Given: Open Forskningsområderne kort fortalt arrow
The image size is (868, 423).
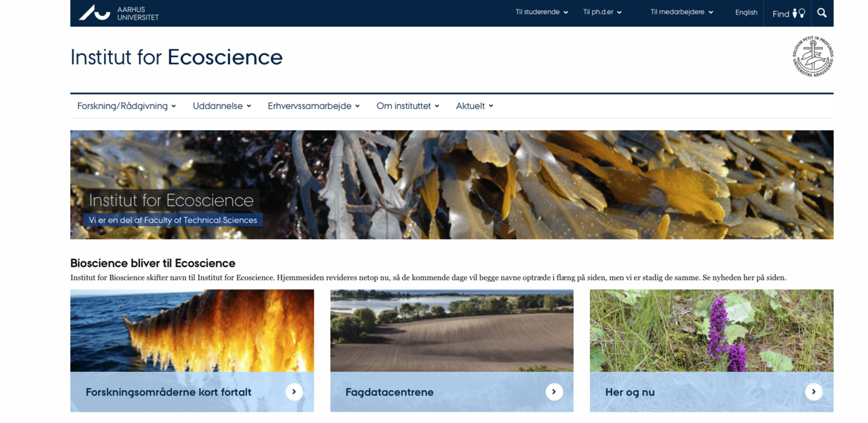Looking at the screenshot, I should (x=294, y=392).
